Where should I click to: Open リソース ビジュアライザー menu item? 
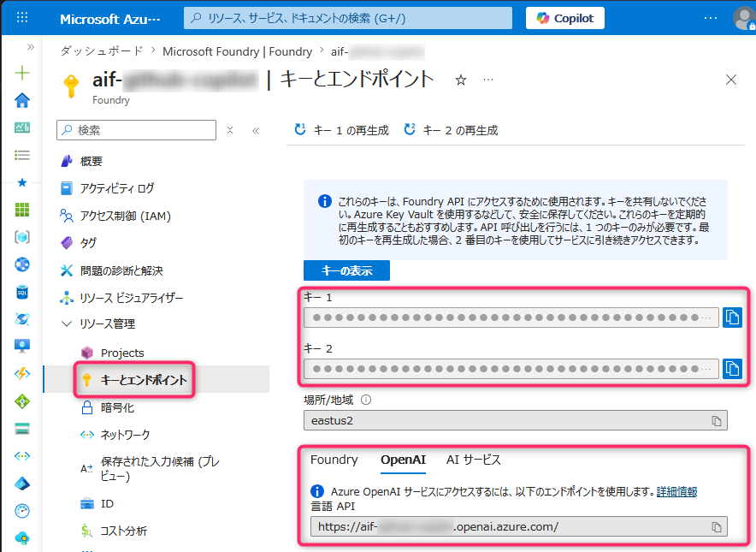pos(132,298)
